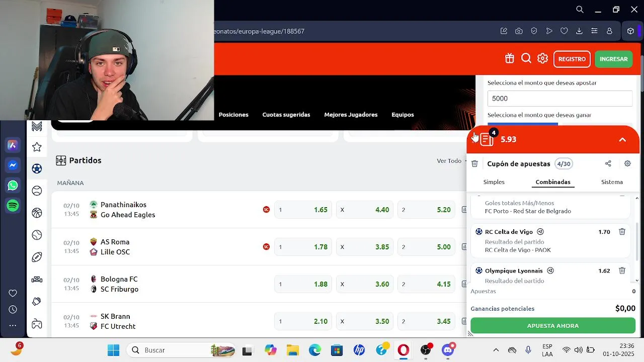Open the Ver Todo dropdown
The image size is (644, 362).
pos(451,161)
